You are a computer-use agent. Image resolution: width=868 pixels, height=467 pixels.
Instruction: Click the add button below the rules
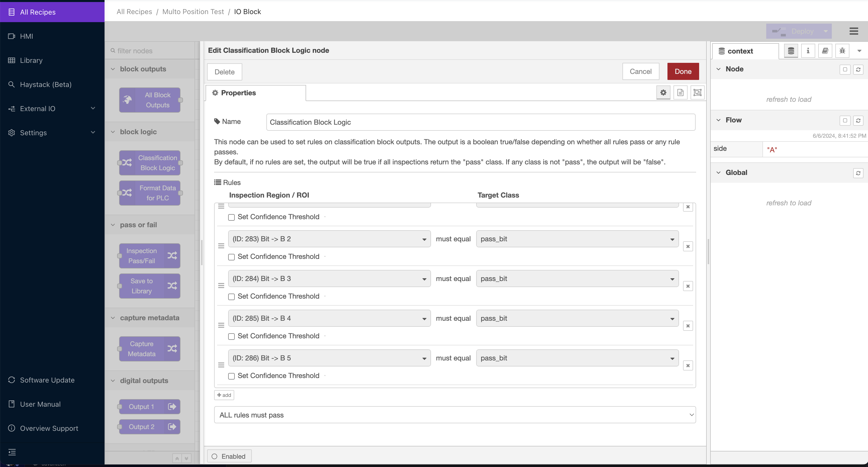click(224, 395)
